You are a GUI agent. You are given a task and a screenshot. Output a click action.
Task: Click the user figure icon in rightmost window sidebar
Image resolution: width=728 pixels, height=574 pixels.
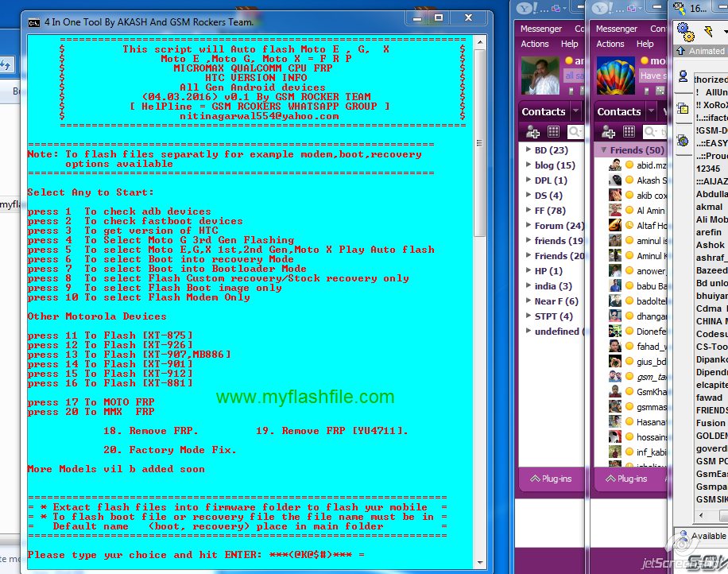[683, 76]
